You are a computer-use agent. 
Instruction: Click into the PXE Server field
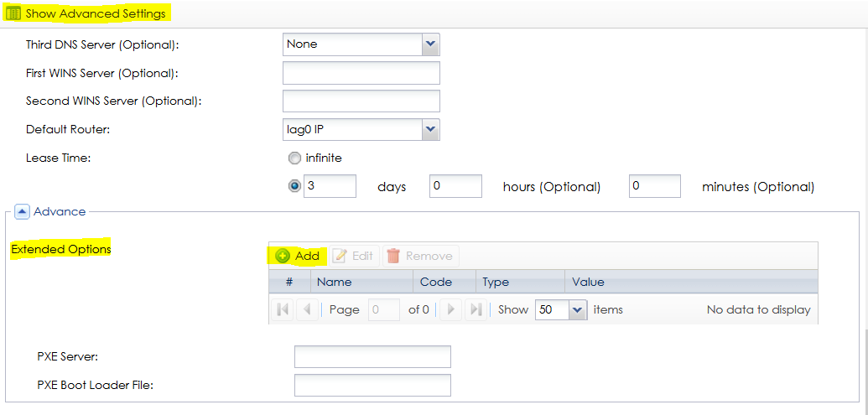coord(372,356)
